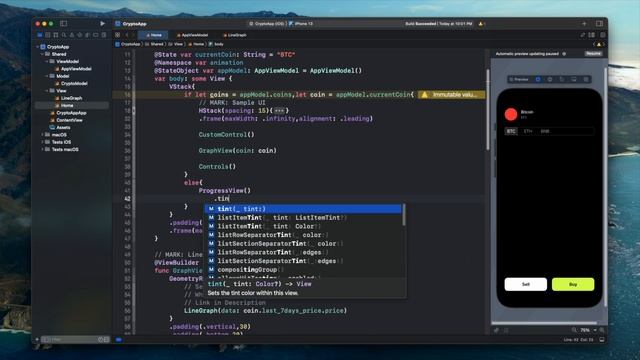Switch to the Home editor tab
The image size is (640, 360).
click(x=153, y=35)
